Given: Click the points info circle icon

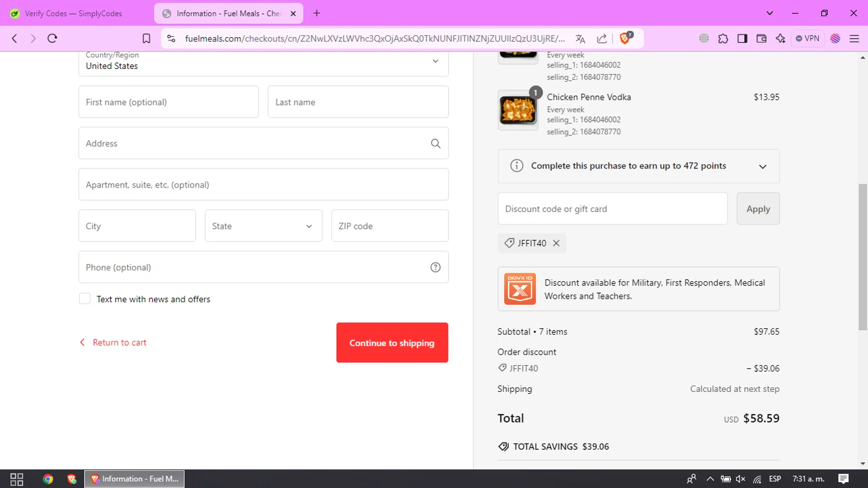Looking at the screenshot, I should click(x=517, y=166).
